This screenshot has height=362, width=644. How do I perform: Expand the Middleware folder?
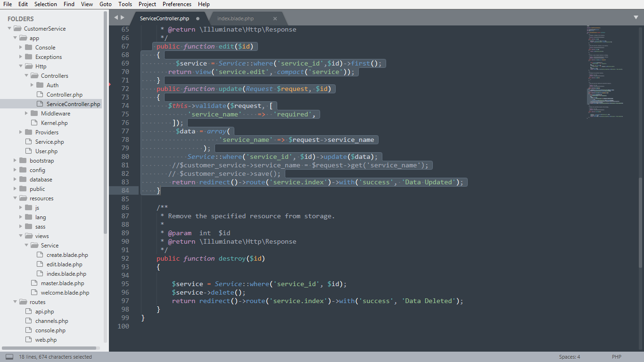click(x=26, y=114)
